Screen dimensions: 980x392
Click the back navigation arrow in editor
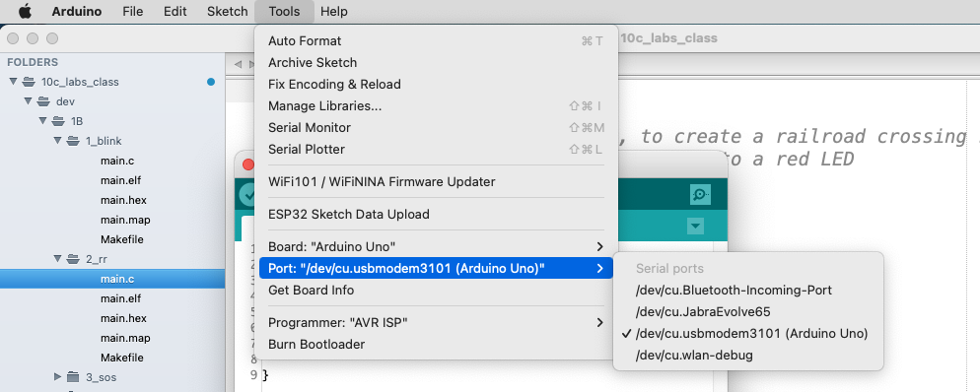click(238, 64)
